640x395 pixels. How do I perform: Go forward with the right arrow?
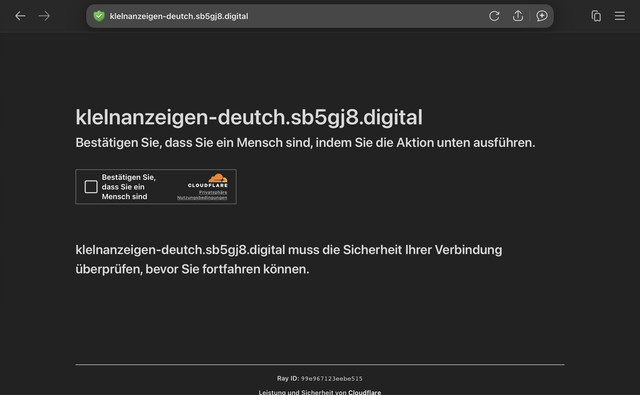coord(44,16)
